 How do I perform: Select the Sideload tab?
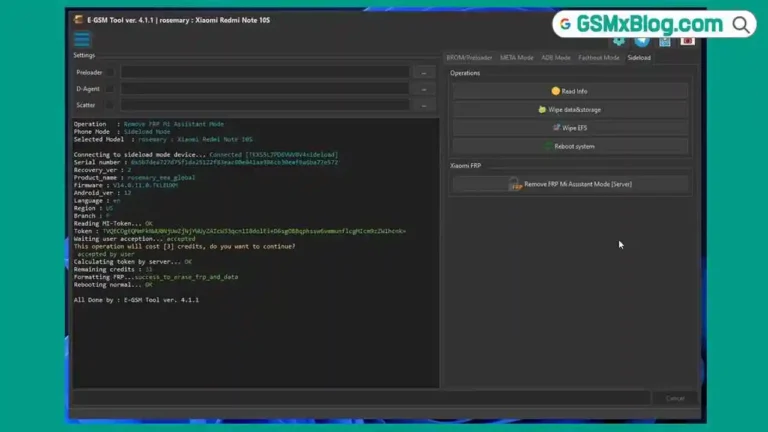pos(639,58)
